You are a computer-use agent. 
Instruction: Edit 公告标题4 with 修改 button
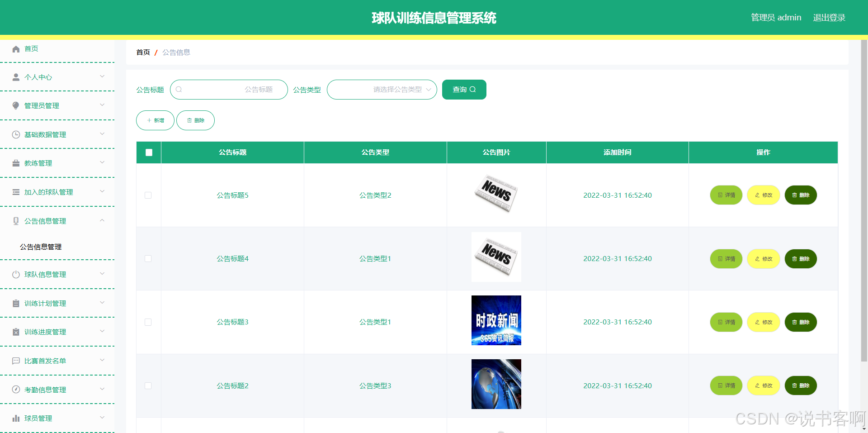click(x=764, y=259)
